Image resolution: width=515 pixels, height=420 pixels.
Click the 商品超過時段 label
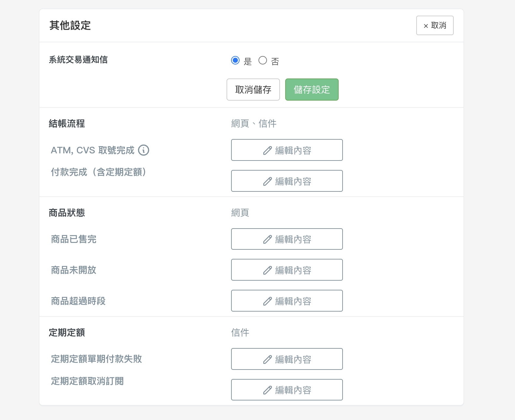coord(78,301)
